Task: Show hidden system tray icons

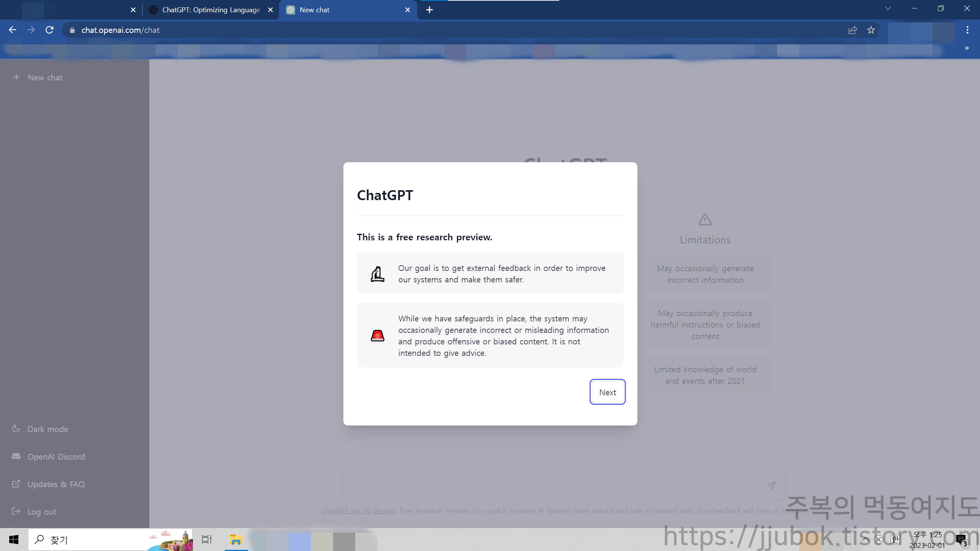Action: pos(865,540)
